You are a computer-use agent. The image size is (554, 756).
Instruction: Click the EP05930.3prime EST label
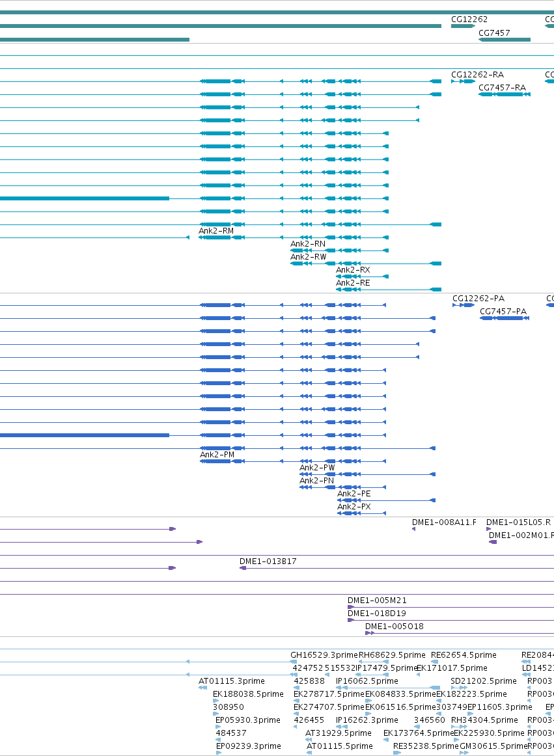point(247,720)
